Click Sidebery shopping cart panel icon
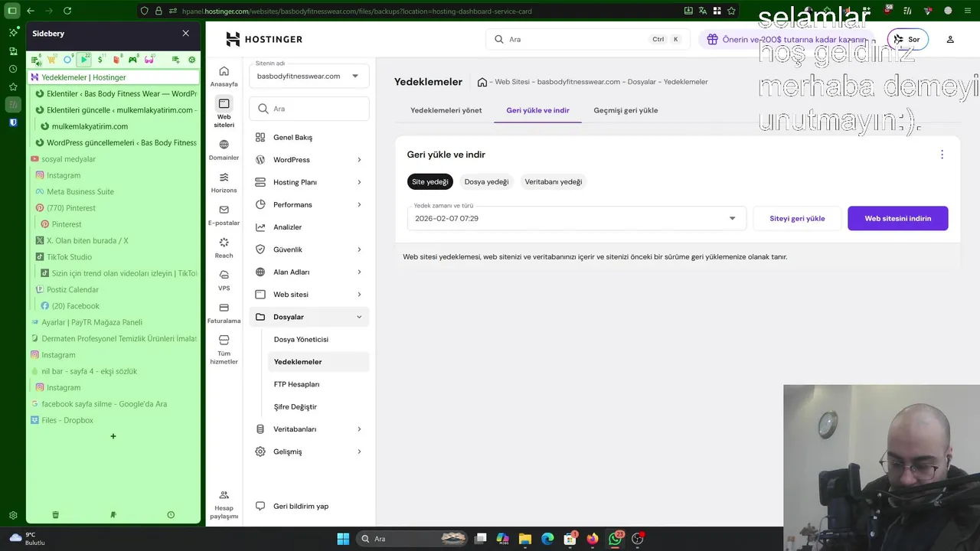The width and height of the screenshot is (980, 551). (51, 60)
